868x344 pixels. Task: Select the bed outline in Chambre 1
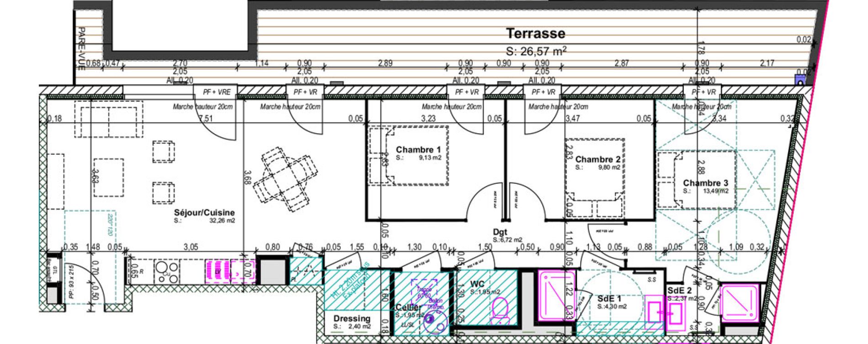coord(408,155)
